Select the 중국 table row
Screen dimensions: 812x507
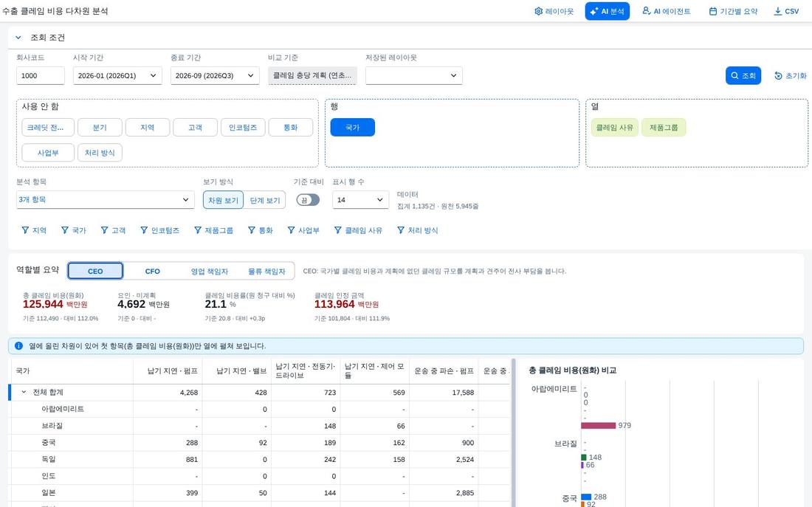click(261, 443)
